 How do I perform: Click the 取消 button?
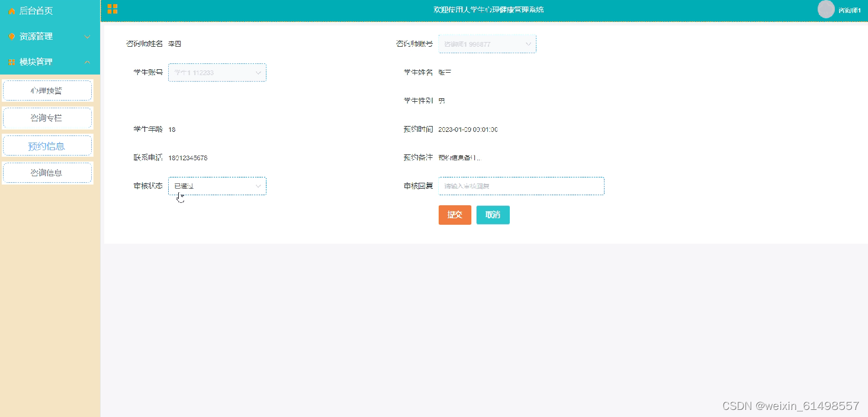pyautogui.click(x=493, y=215)
